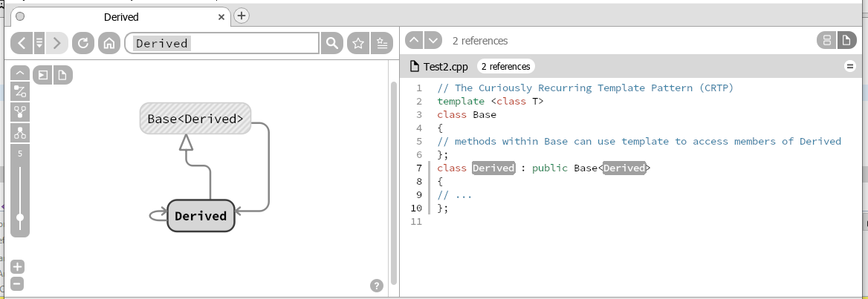Click 'class Base' on line 3
The width and height of the screenshot is (868, 299).
point(467,115)
